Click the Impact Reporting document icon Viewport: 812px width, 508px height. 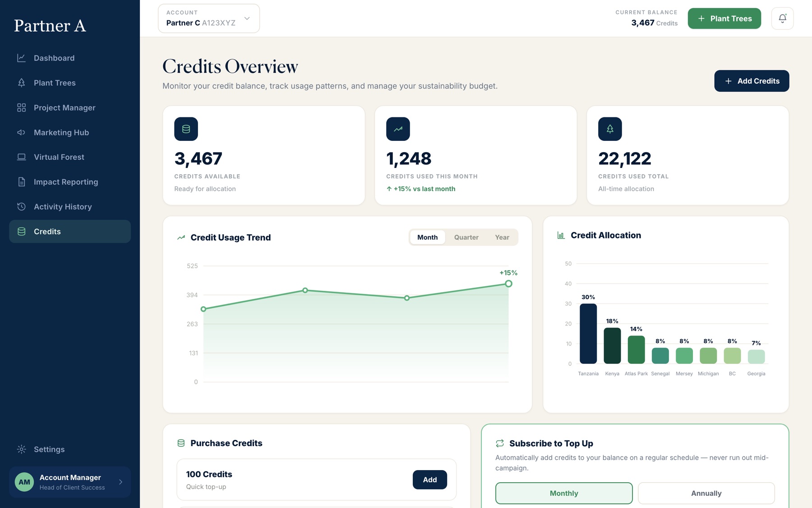(21, 182)
